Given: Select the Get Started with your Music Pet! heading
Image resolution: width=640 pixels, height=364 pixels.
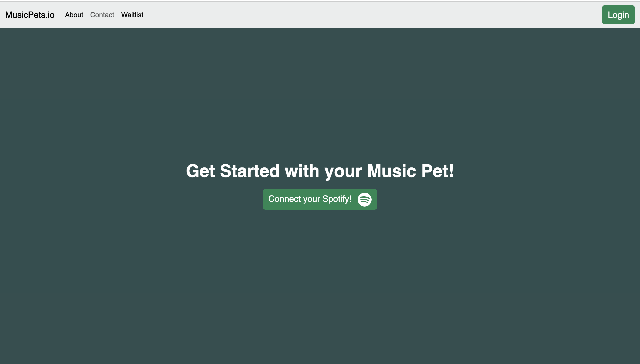Looking at the screenshot, I should [320, 171].
